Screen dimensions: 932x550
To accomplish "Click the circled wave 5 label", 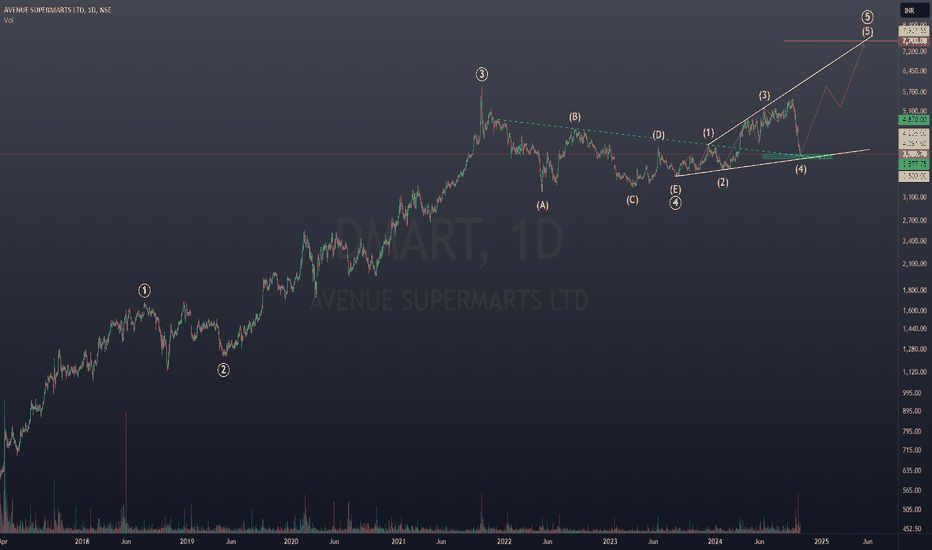I will [868, 17].
